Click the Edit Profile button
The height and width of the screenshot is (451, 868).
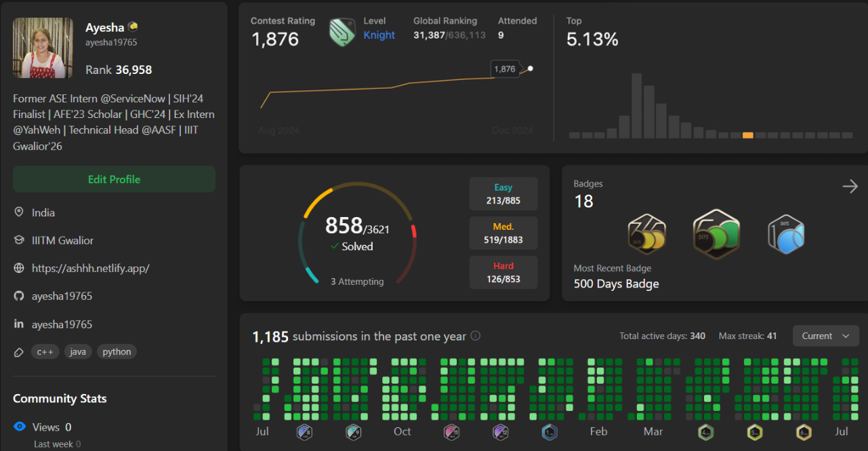point(114,179)
